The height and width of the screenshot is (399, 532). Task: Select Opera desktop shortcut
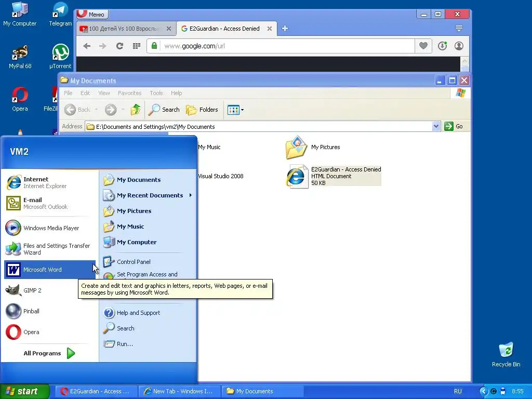20,99
